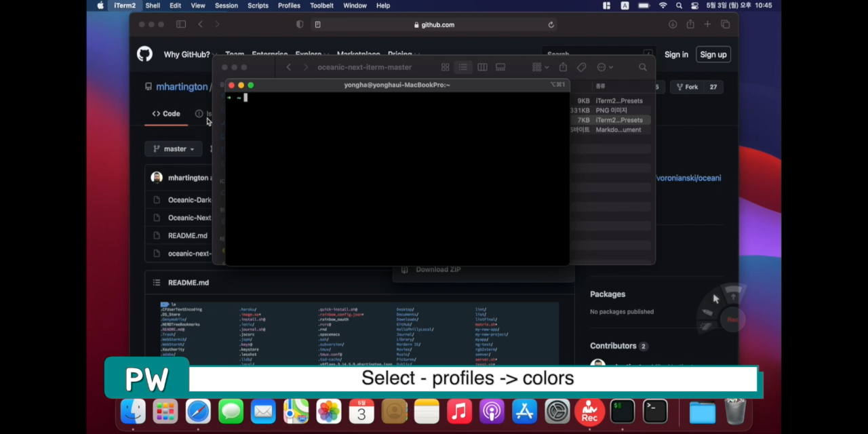Open Launchpad from the Dock

click(x=165, y=412)
